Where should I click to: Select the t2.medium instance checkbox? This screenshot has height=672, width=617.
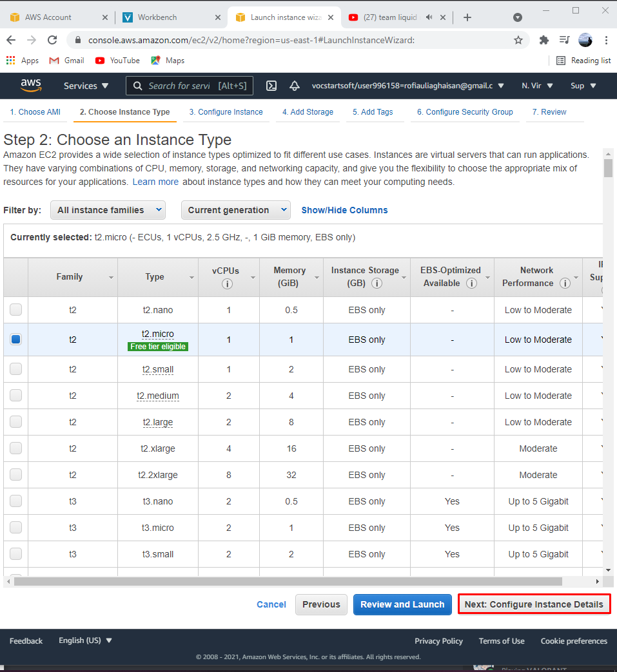16,395
